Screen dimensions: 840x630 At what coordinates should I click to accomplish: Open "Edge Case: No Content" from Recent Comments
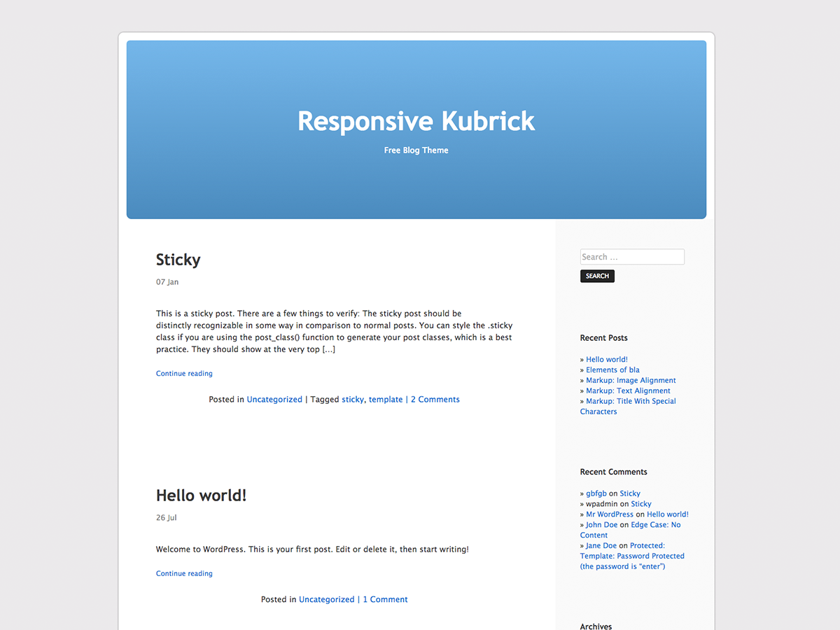coord(656,524)
